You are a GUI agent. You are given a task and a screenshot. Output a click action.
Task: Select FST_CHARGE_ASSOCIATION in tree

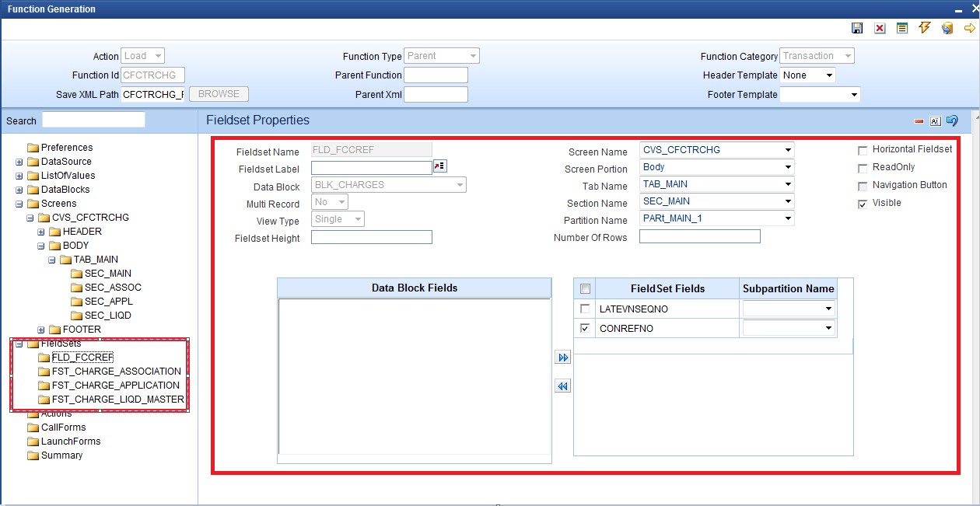116,372
